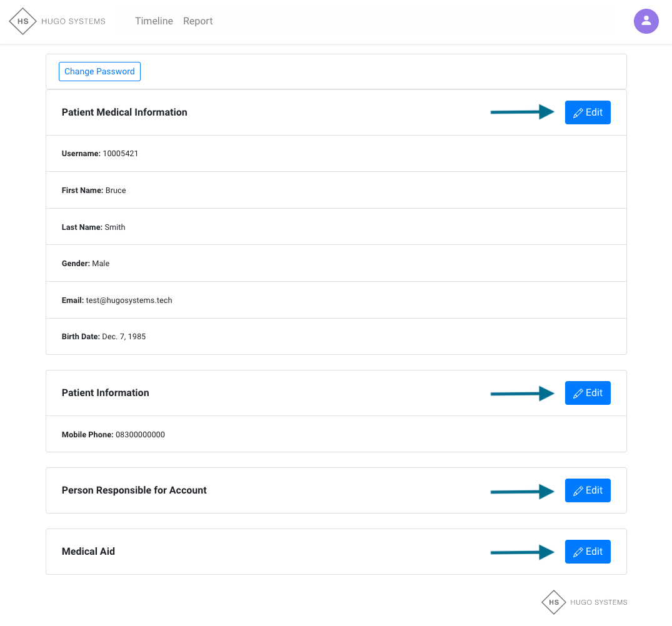672x626 pixels.
Task: Click the Mobile Phone number 08300000000
Action: point(140,435)
